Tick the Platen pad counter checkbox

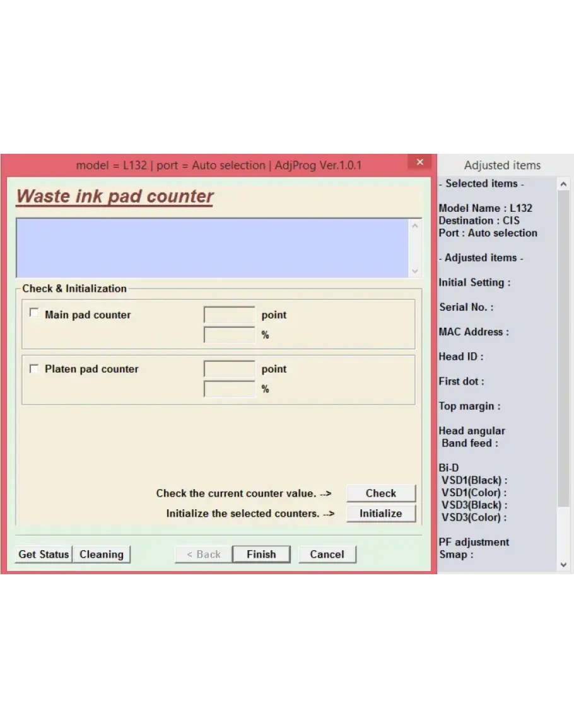[34, 368]
